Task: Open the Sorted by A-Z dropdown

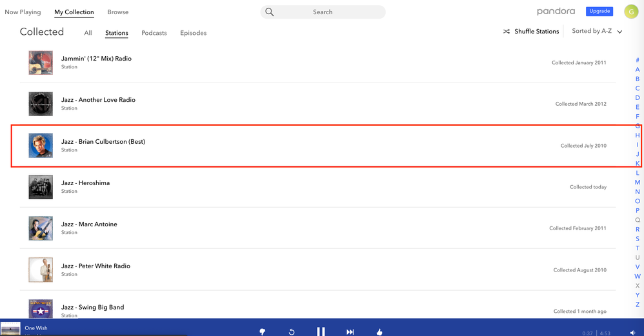Action: pos(597,31)
